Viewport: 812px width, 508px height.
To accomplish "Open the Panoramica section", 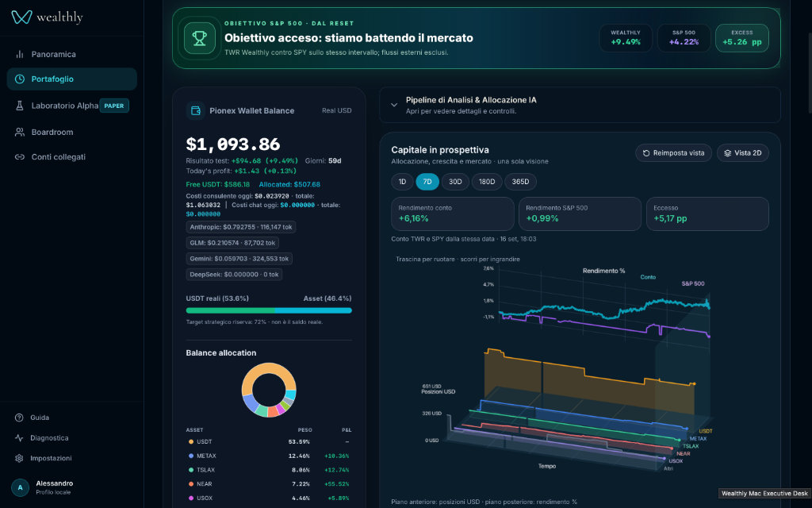I will [71, 55].
